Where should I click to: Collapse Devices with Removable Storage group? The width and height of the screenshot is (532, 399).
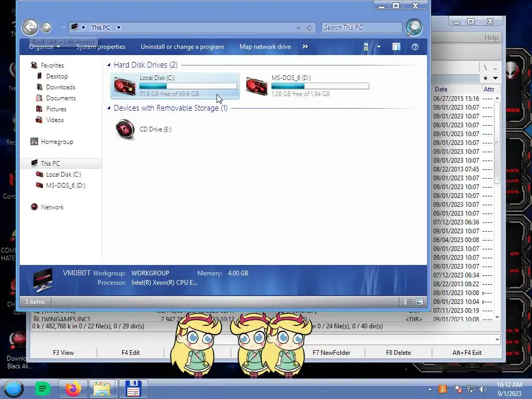(x=109, y=108)
